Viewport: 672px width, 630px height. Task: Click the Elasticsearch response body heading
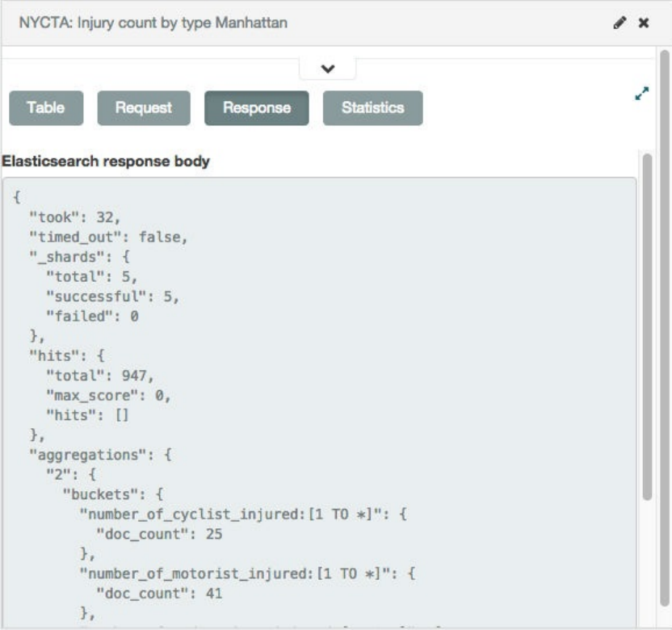tap(106, 162)
